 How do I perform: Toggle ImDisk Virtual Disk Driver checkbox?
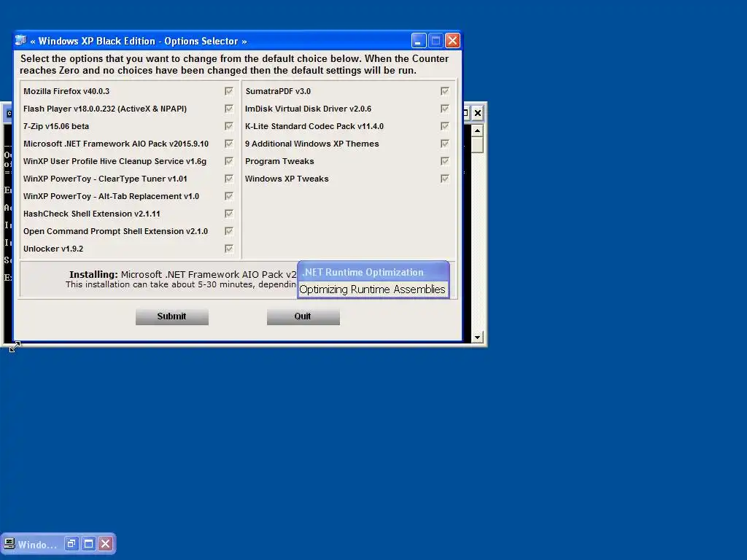point(444,109)
